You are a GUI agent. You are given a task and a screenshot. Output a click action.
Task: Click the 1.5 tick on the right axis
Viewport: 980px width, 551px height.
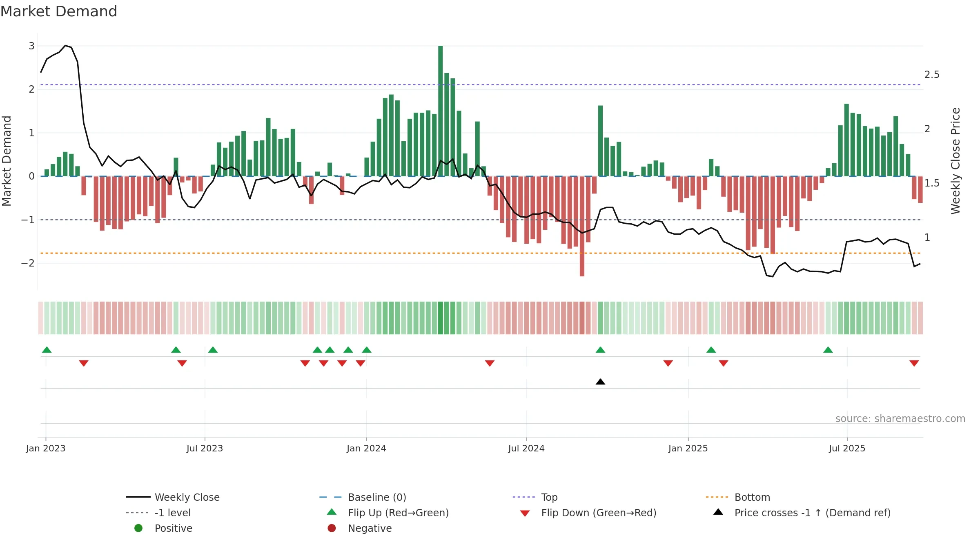tap(932, 183)
